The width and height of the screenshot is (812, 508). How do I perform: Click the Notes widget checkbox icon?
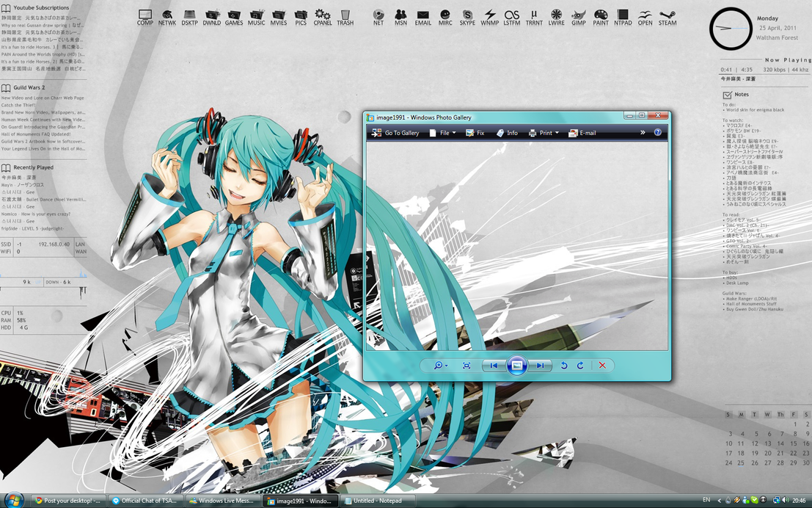[x=728, y=95]
